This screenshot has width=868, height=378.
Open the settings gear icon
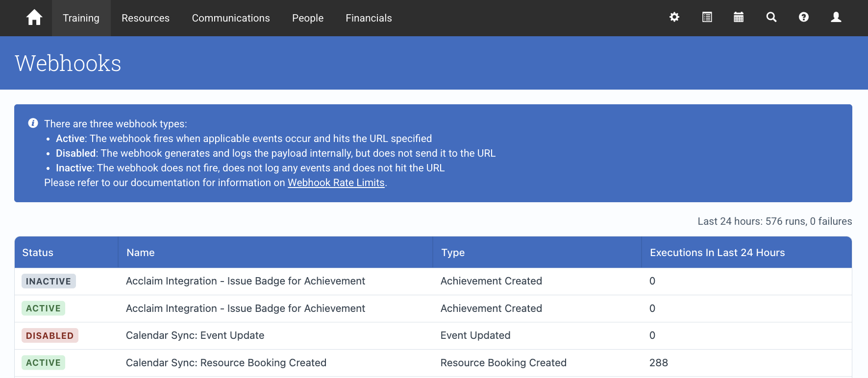coord(674,17)
